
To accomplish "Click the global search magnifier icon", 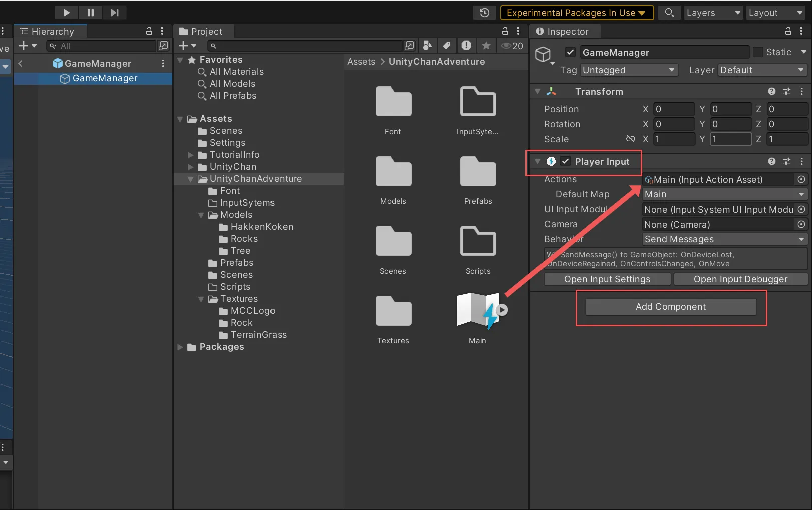I will pos(669,13).
